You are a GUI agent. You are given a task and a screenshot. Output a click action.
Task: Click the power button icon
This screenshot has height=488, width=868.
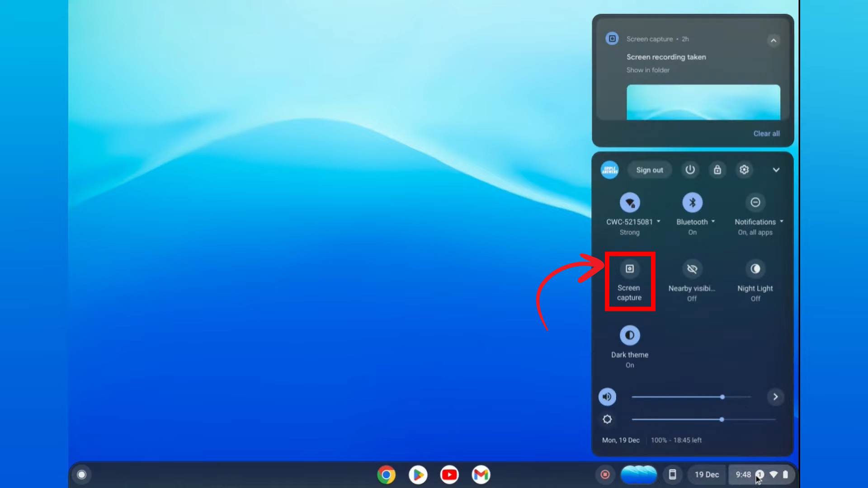(690, 170)
